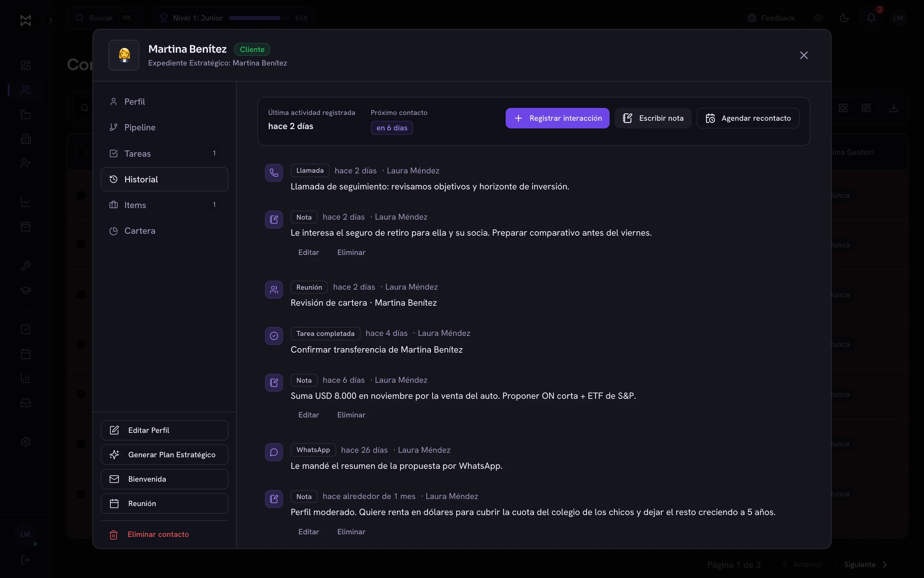924x578 pixels.
Task: Click the download icon in background toolbar
Action: click(894, 108)
